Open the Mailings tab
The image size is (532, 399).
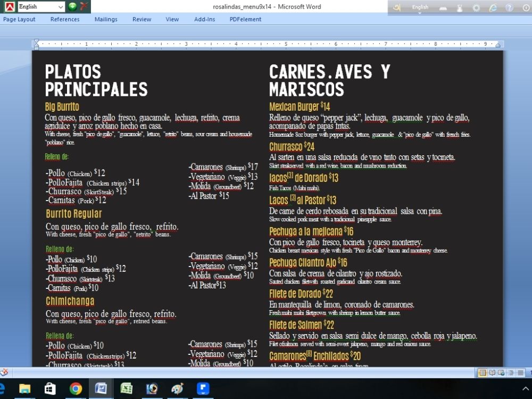[106, 19]
